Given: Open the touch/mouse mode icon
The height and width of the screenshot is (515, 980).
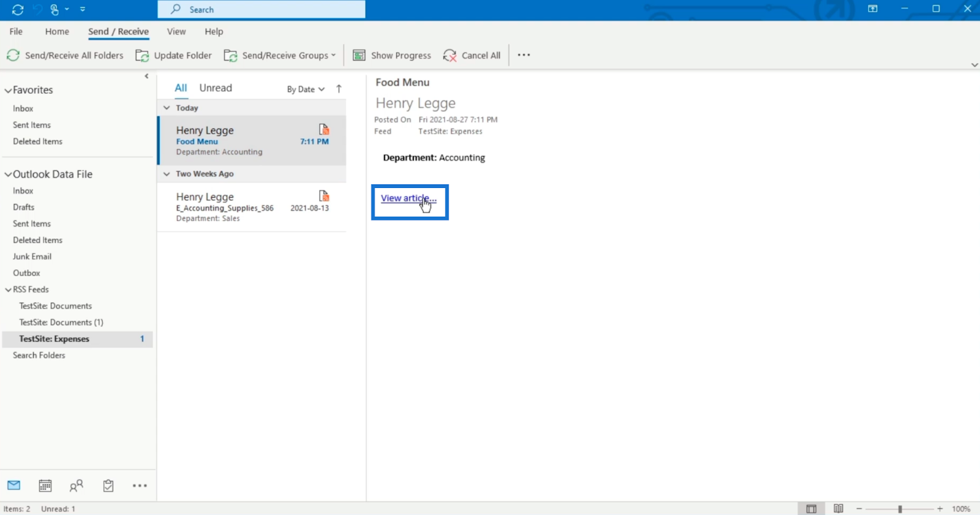Looking at the screenshot, I should [x=55, y=10].
